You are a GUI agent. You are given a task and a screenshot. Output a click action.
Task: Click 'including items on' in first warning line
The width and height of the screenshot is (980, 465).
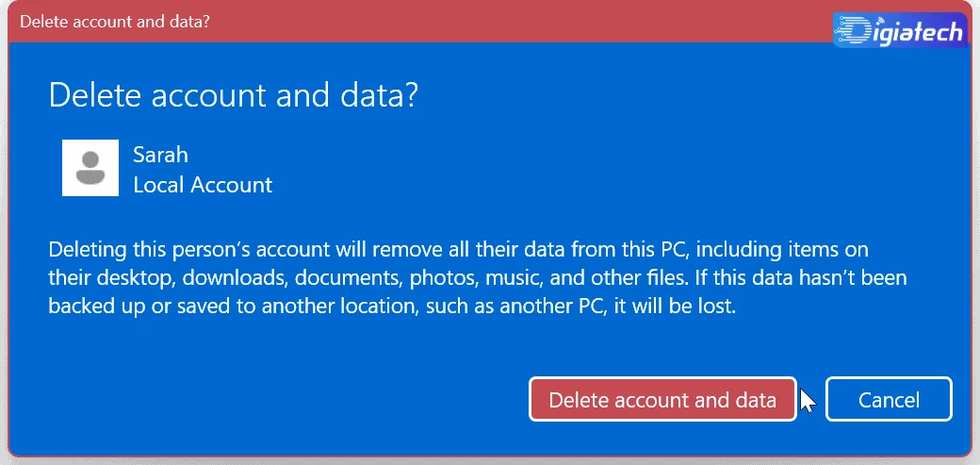(782, 250)
